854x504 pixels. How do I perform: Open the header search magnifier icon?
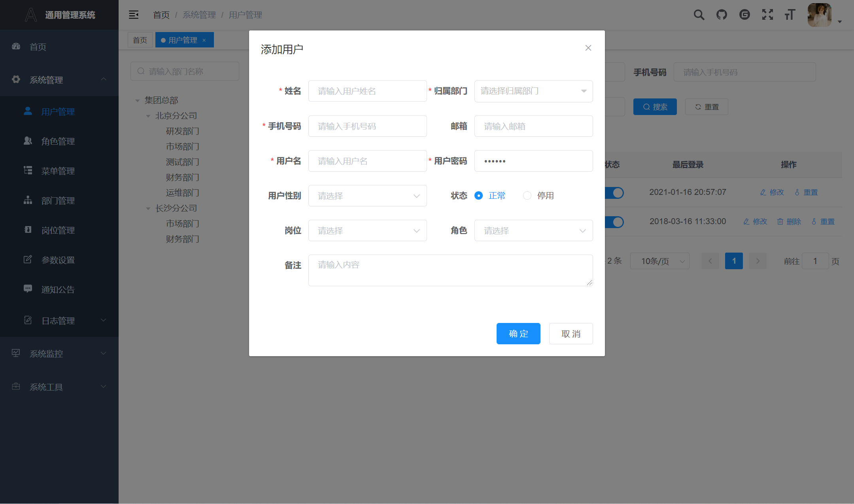(x=699, y=15)
